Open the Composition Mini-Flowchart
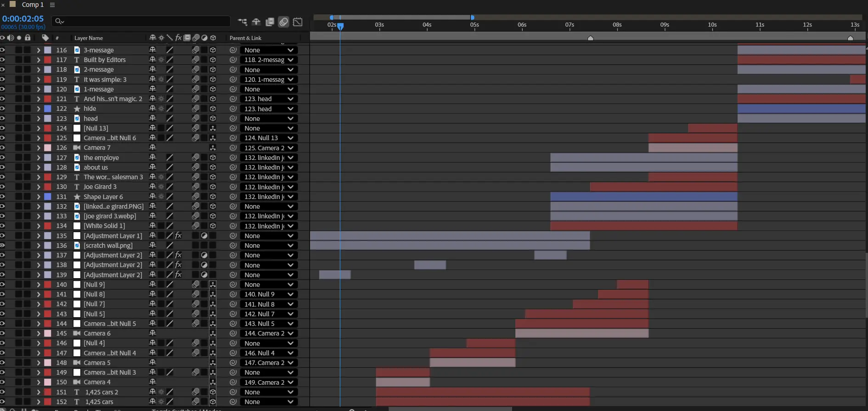This screenshot has height=411, width=868. click(242, 22)
